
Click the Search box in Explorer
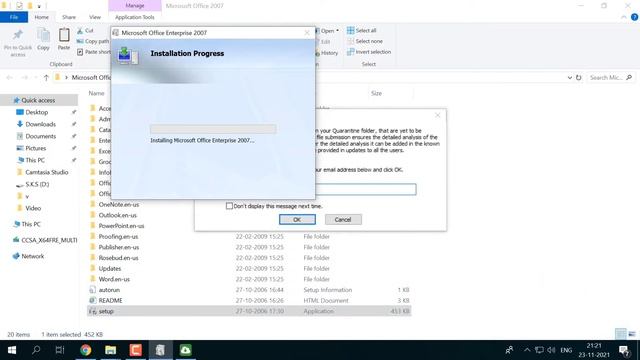611,78
